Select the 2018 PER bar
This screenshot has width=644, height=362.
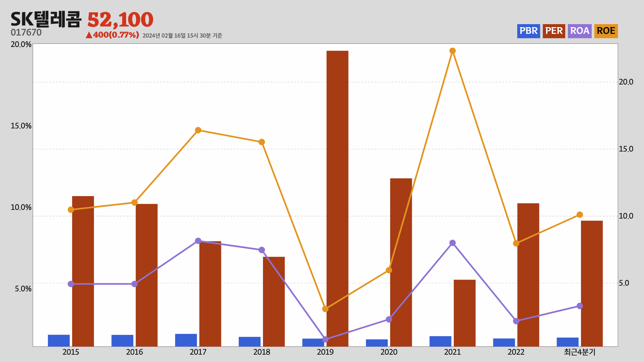(274, 302)
